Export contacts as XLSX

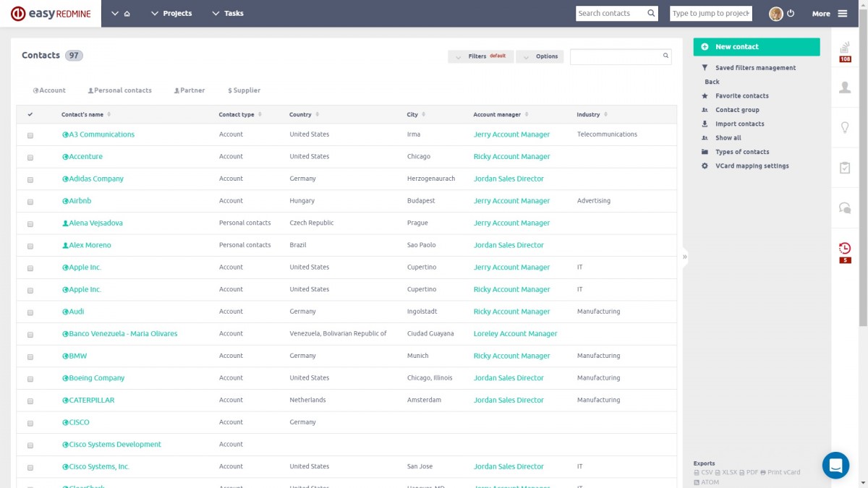[x=726, y=472]
